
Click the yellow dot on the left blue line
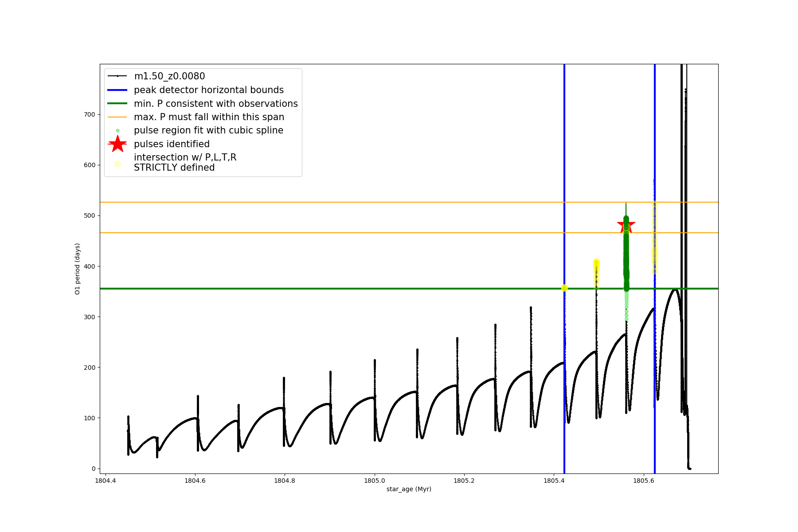point(564,288)
